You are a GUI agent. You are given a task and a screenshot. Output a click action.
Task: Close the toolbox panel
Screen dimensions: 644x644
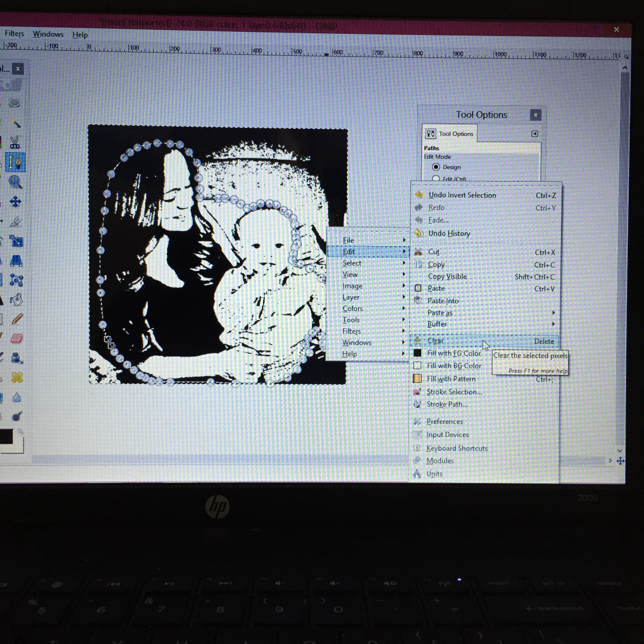(x=18, y=69)
